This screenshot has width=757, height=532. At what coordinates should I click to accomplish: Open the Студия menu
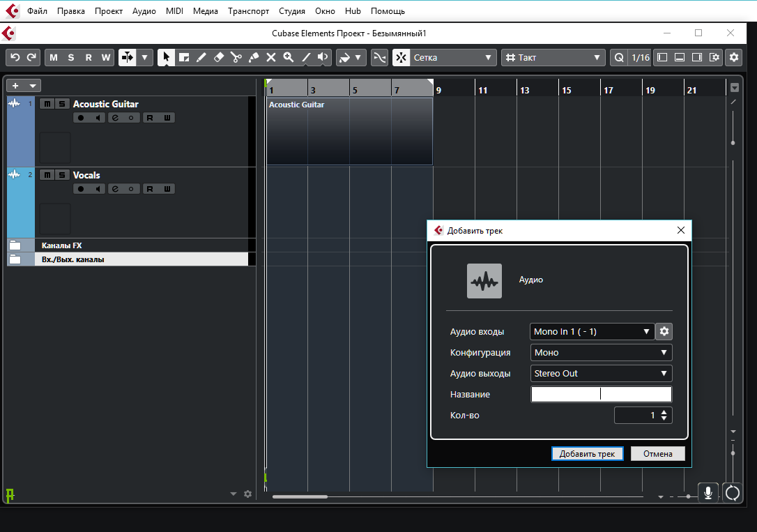291,11
